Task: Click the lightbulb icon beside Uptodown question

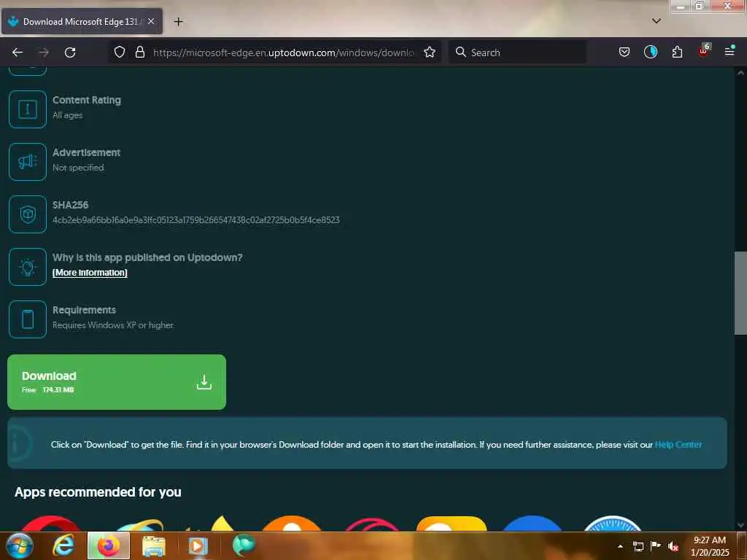Action: point(28,267)
